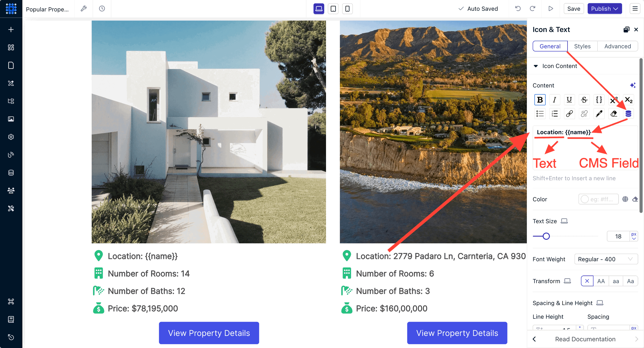Viewport: 644px width, 348px height.
Task: Click the text color highlight icon
Action: (x=599, y=114)
